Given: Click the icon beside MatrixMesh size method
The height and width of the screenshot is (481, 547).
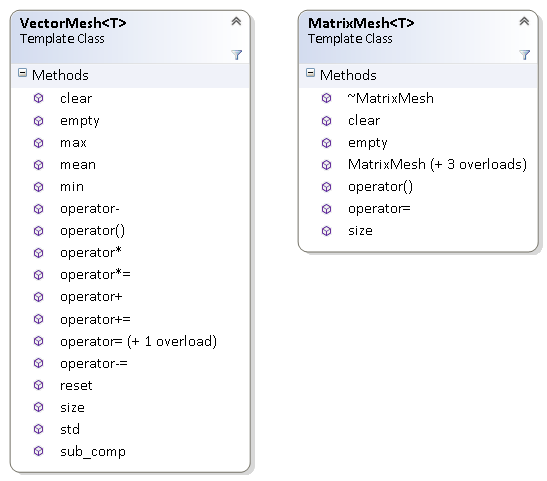Looking at the screenshot, I should (326, 231).
